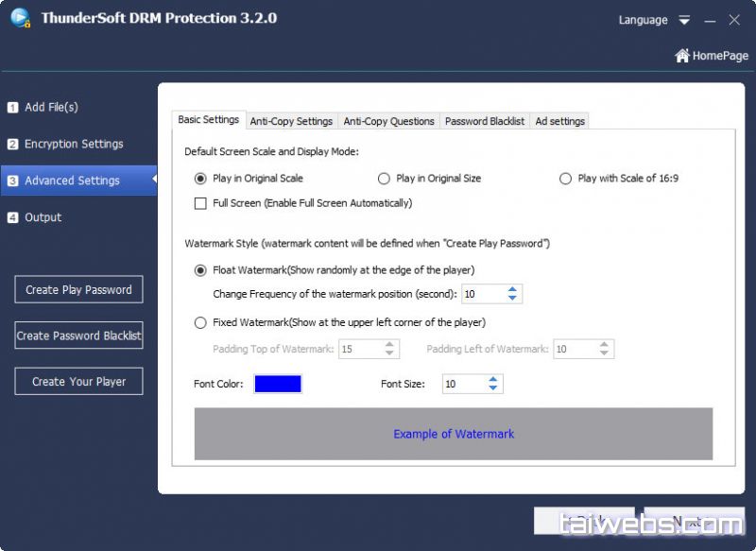
Task: Decrease Font Size with down arrow
Action: click(x=493, y=388)
